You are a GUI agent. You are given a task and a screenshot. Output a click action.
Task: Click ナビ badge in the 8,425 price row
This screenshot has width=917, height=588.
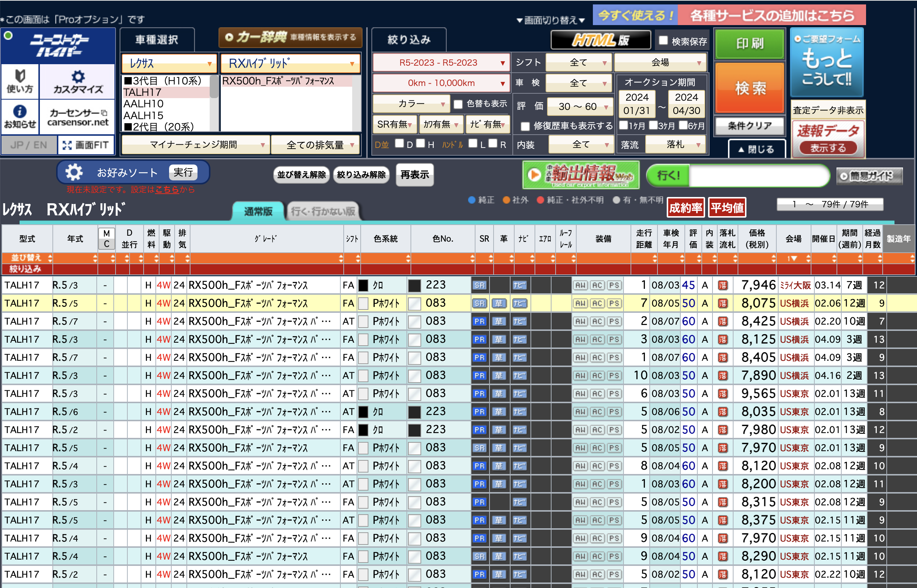(519, 321)
